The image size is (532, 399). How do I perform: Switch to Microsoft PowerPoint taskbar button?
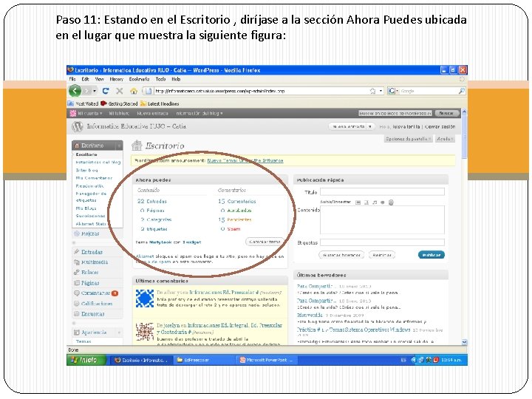point(267,360)
